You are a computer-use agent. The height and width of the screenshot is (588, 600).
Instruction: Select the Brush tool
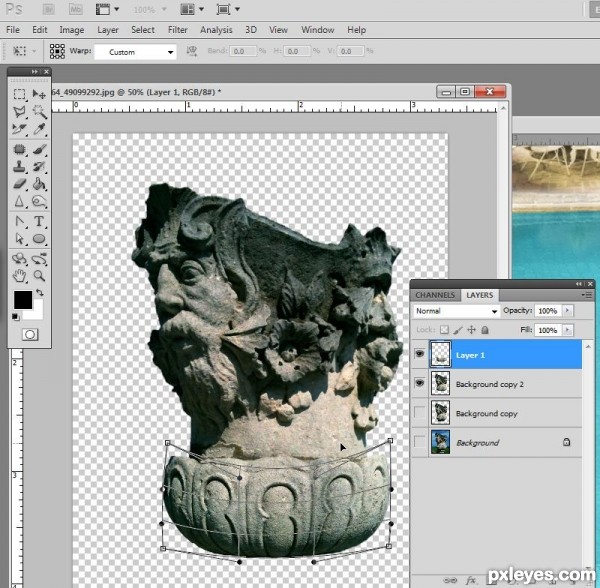39,149
